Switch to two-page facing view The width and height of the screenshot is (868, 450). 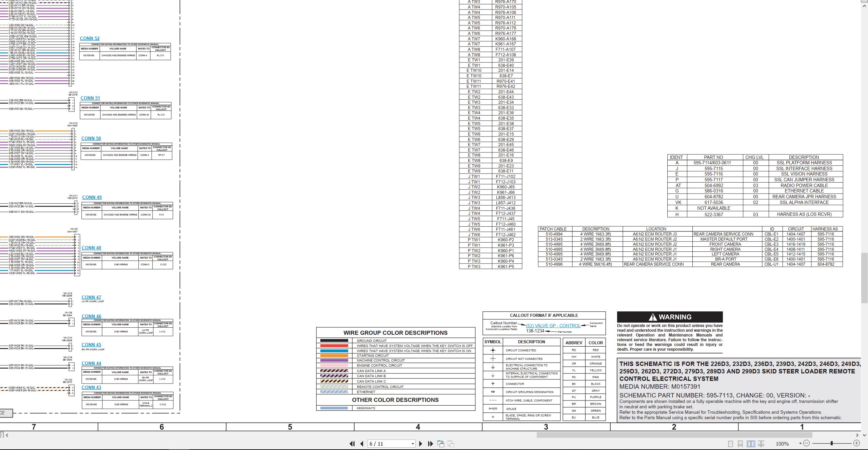[751, 444]
